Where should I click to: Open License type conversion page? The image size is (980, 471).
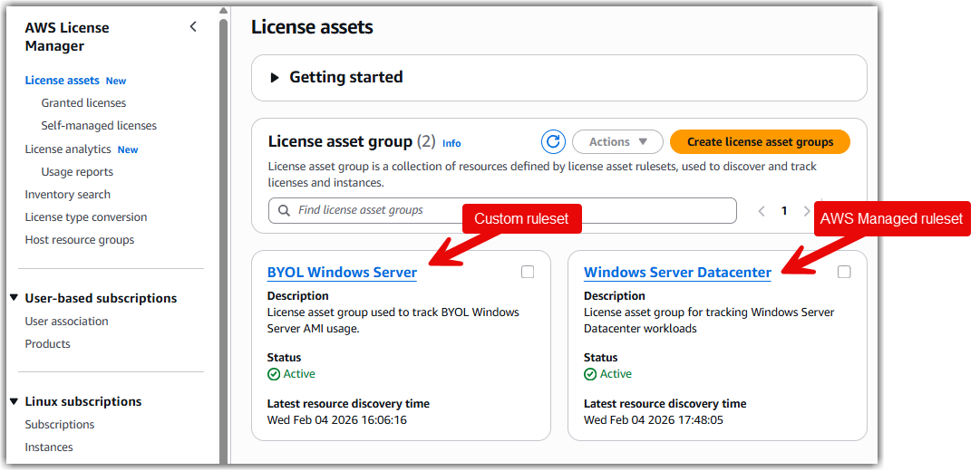[x=86, y=216]
